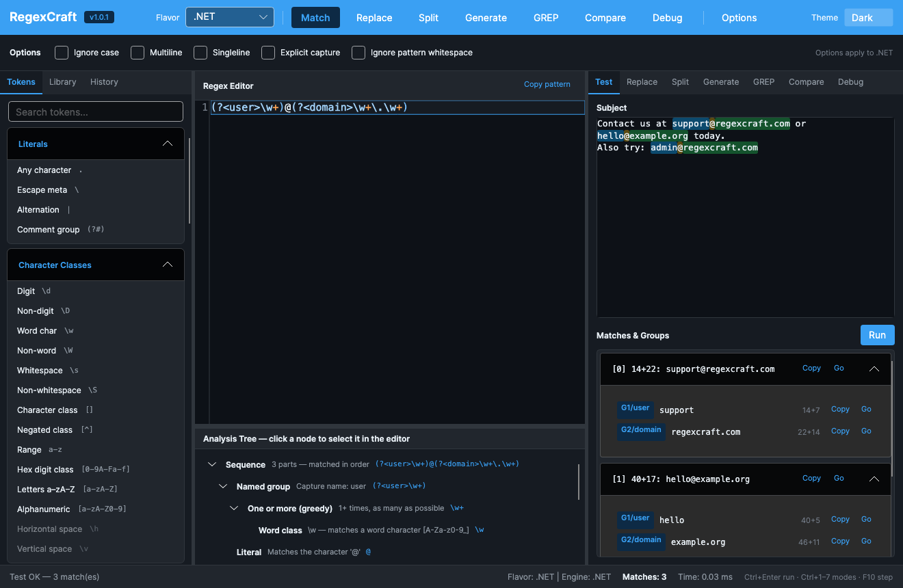
Task: Switch to Debug mode in top bar
Action: [667, 18]
